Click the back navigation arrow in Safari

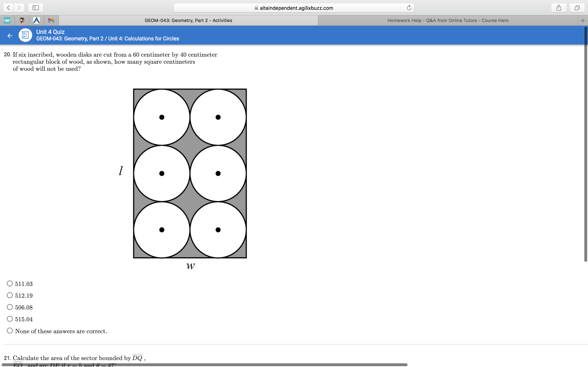click(8, 8)
